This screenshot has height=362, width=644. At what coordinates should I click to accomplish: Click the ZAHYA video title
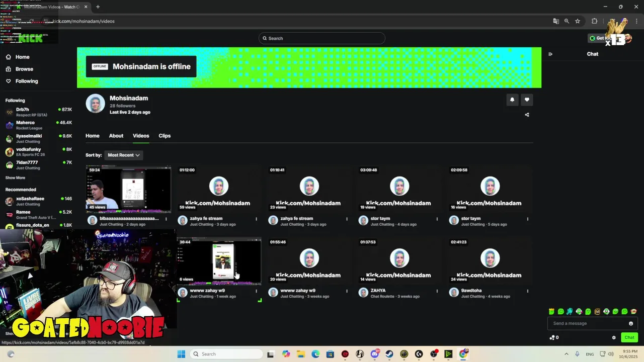pyautogui.click(x=378, y=291)
